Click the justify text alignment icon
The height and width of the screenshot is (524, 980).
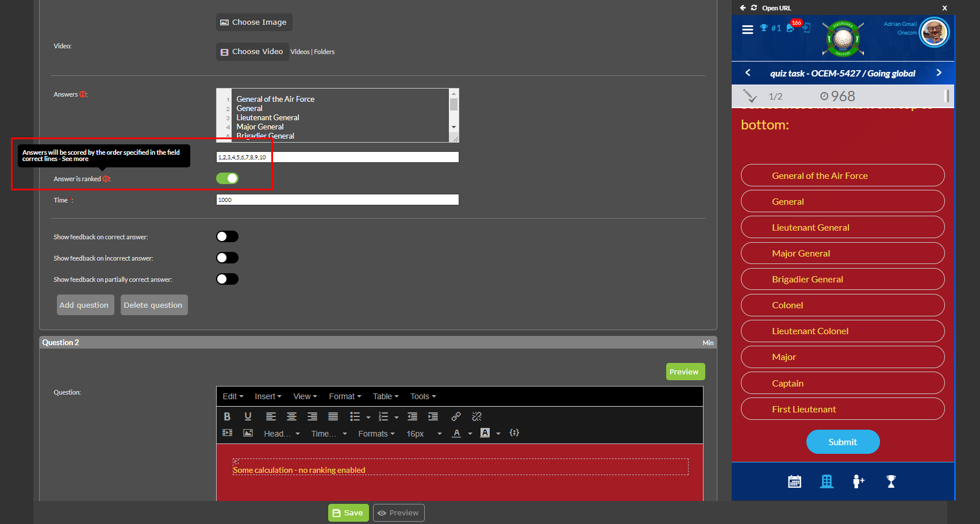333,416
